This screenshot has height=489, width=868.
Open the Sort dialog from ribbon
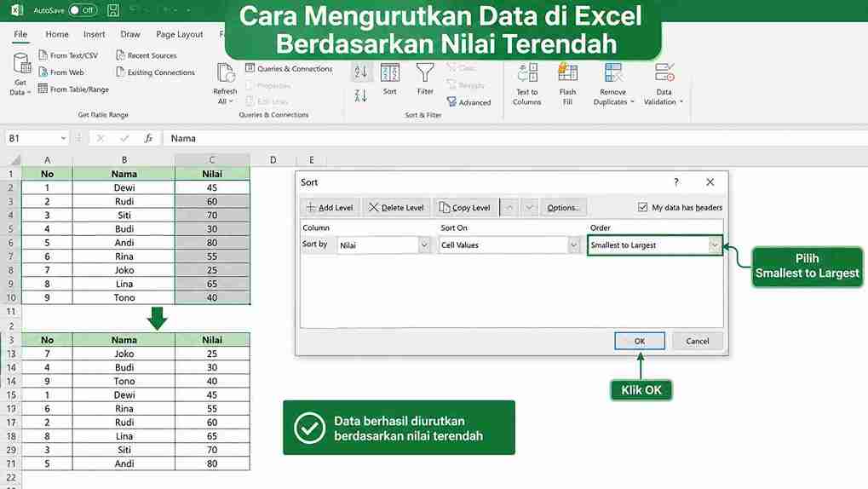[390, 79]
